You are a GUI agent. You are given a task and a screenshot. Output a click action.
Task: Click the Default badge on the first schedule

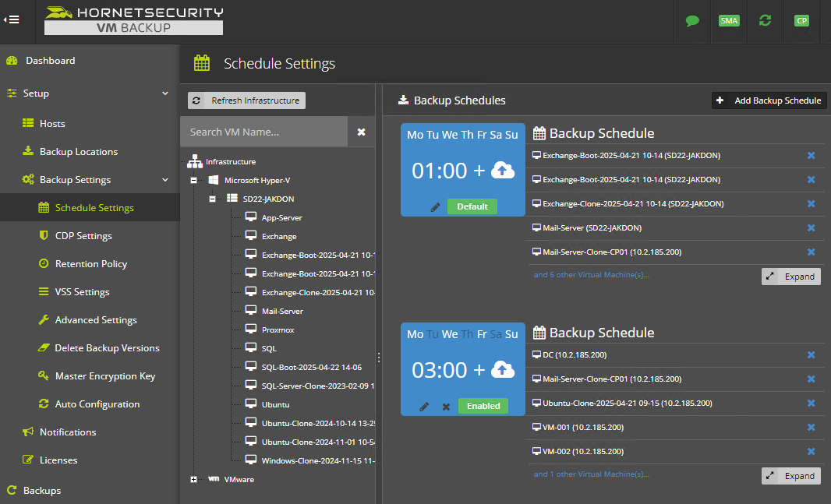[472, 206]
